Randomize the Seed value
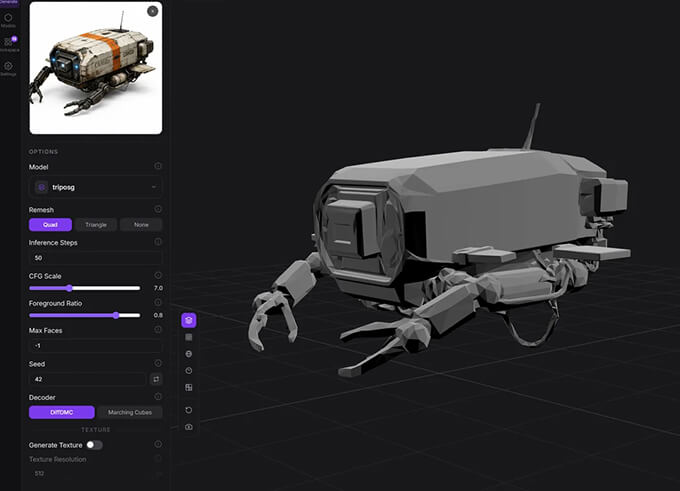The image size is (680, 491). point(156,379)
